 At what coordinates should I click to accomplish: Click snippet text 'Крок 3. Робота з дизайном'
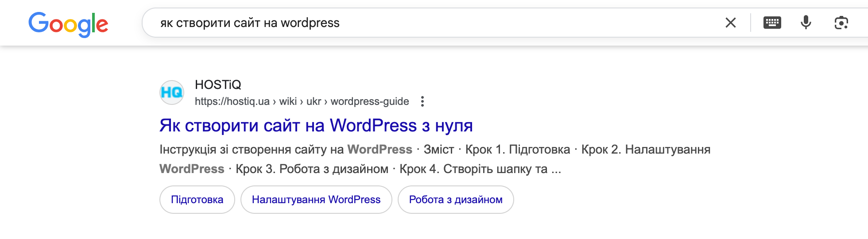(312, 169)
